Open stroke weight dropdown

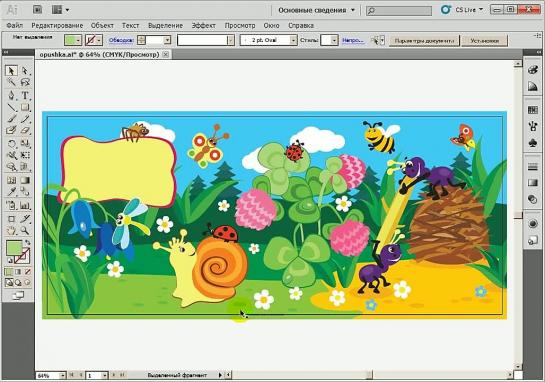pyautogui.click(x=167, y=40)
